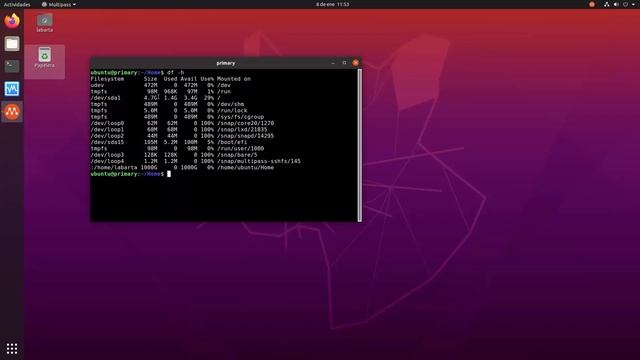Select the Papelera trash desktop icon

[44, 58]
